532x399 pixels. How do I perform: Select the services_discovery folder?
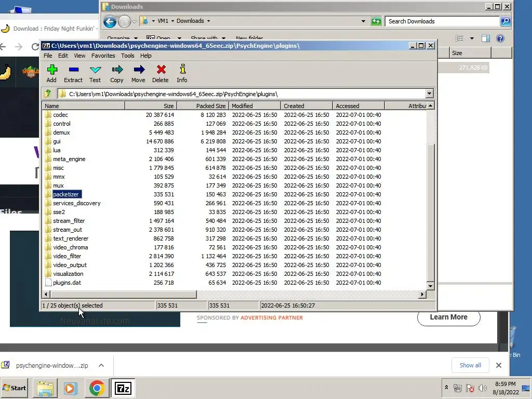click(x=77, y=203)
